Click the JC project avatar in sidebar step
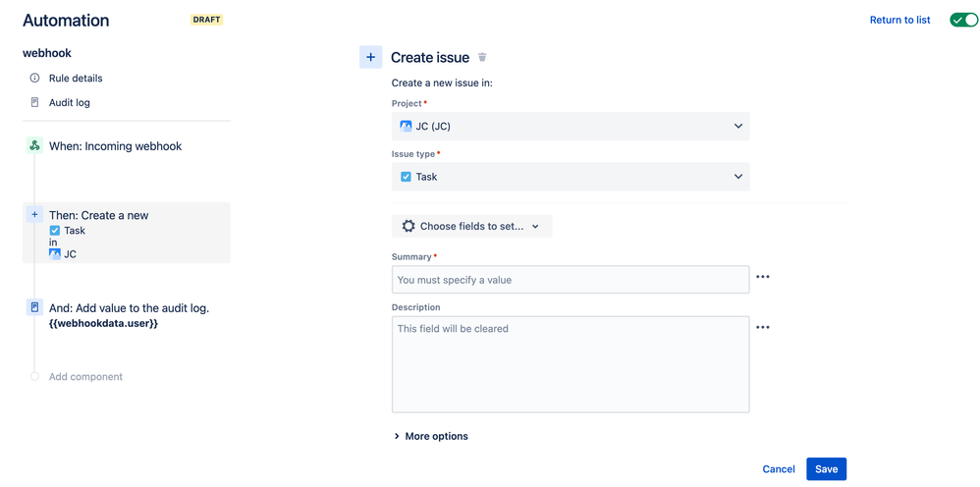980x487 pixels. pos(55,254)
